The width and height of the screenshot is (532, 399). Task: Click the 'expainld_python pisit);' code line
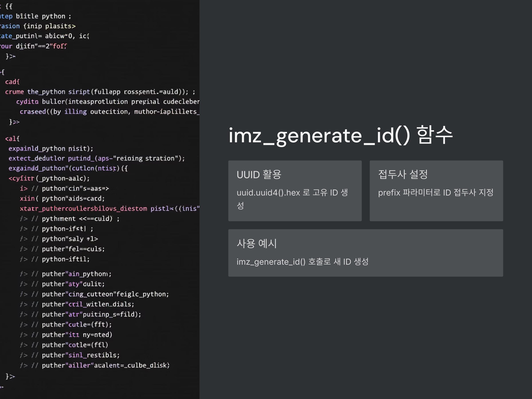[x=51, y=149]
